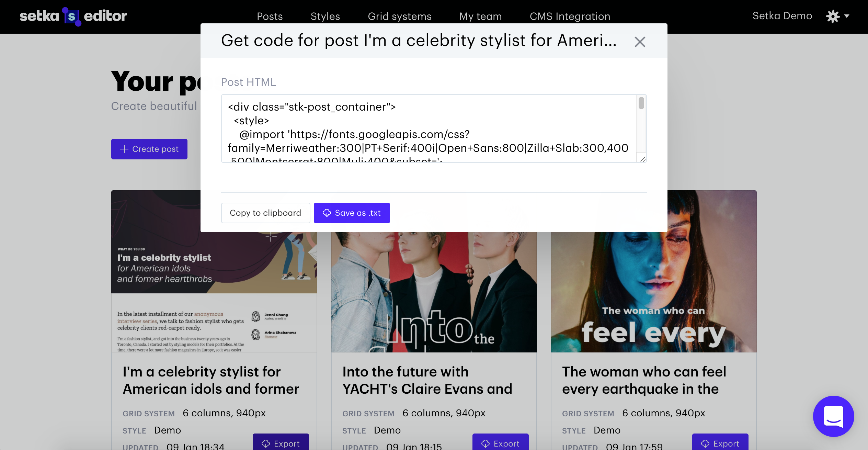Open Grid systems from the menu bar
The height and width of the screenshot is (450, 868).
coord(400,16)
